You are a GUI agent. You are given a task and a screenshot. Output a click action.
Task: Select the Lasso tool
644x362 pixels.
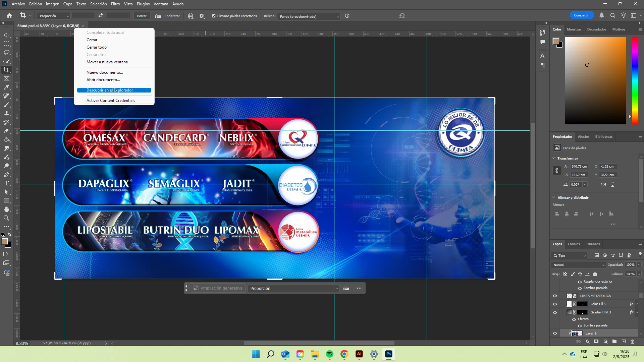pyautogui.click(x=6, y=53)
